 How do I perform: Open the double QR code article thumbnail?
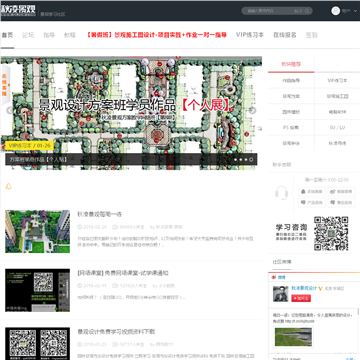tap(37, 344)
